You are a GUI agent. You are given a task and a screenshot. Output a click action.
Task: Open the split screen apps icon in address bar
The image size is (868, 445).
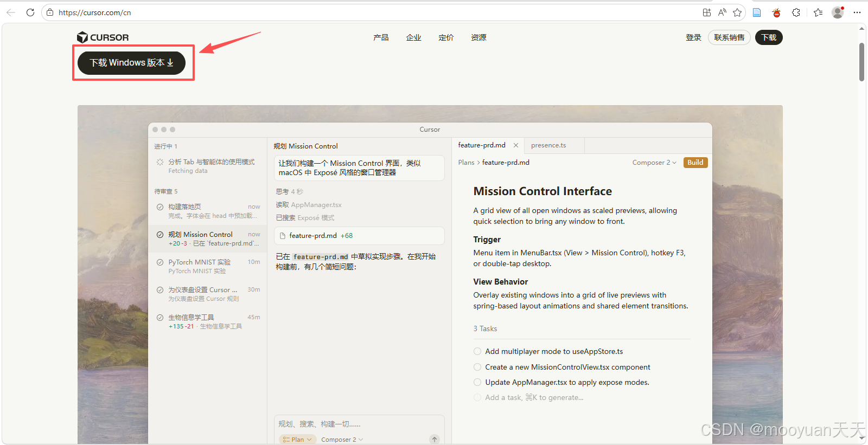706,12
